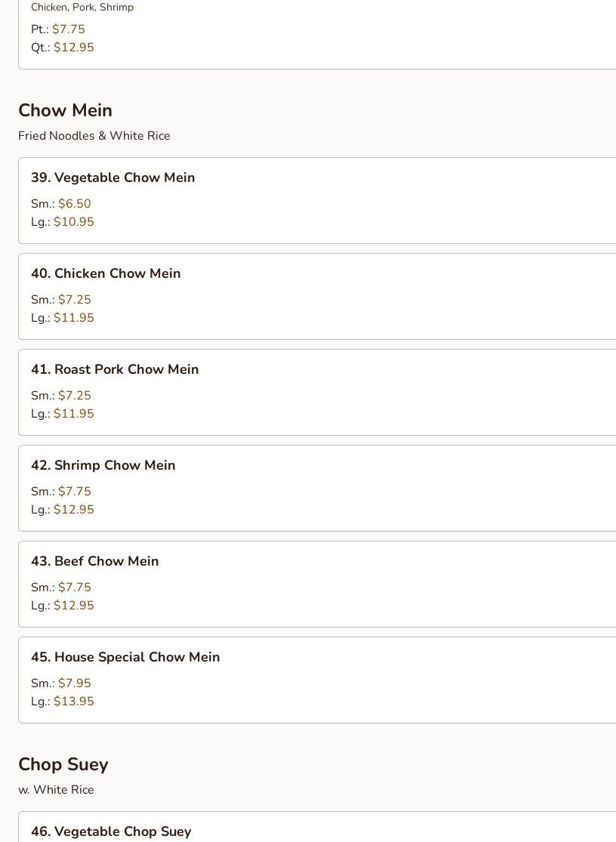This screenshot has height=842, width=616.
Task: Select small Shrimp Chow Mein $7.75 price
Action: click(x=74, y=492)
